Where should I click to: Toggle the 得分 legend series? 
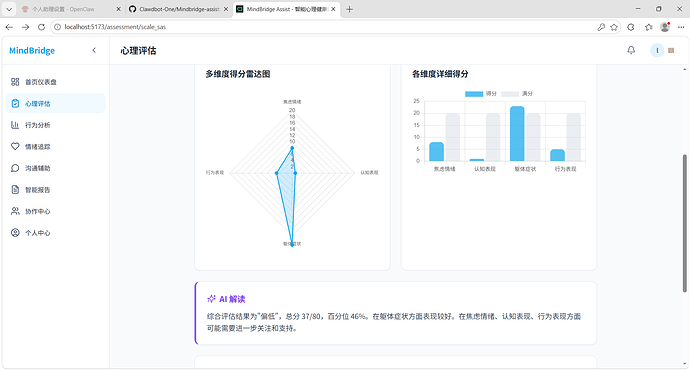(481, 94)
